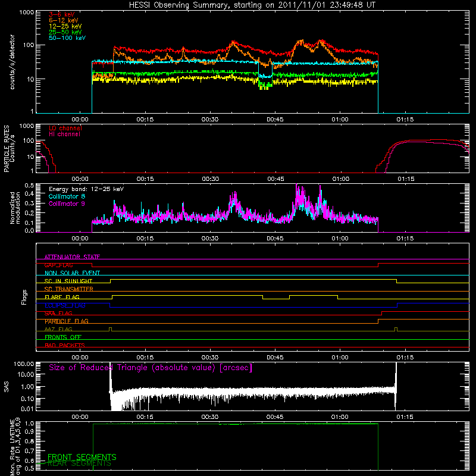This screenshot has width=476, height=476.
Task: Click the counts/s/detector axis label
Action: click(12, 62)
